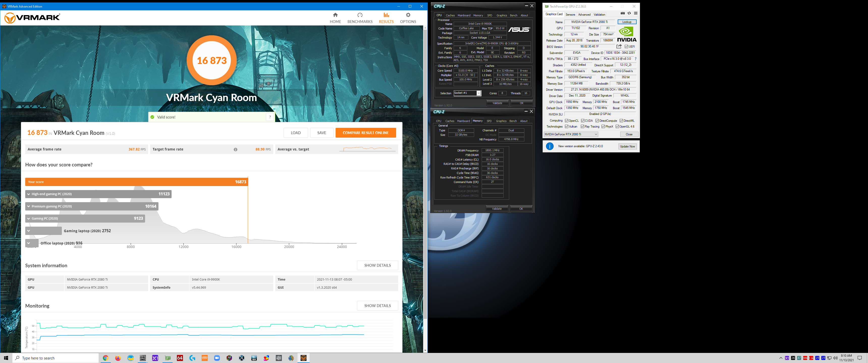Click the LOAD button
This screenshot has height=363, width=868.
295,133
